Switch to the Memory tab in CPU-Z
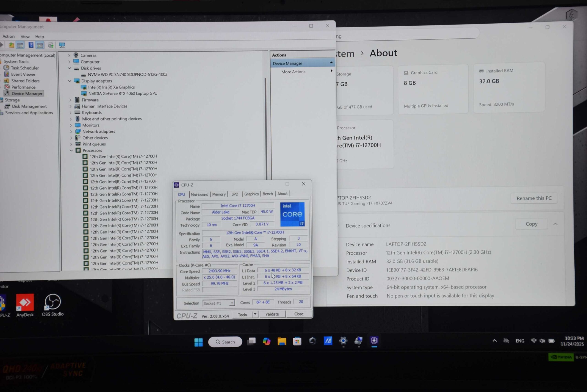This screenshot has height=392, width=587. tap(219, 194)
